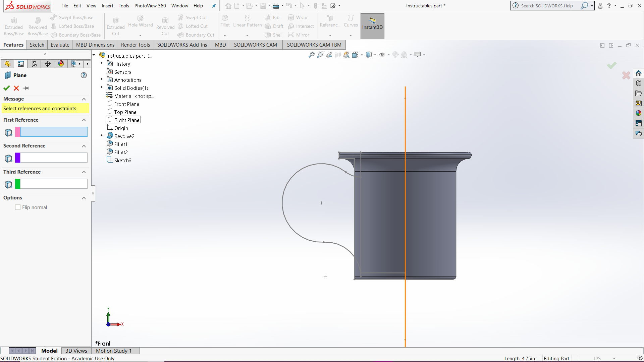Open the Hole Wizard tool
This screenshot has width=644, height=362.
click(140, 23)
